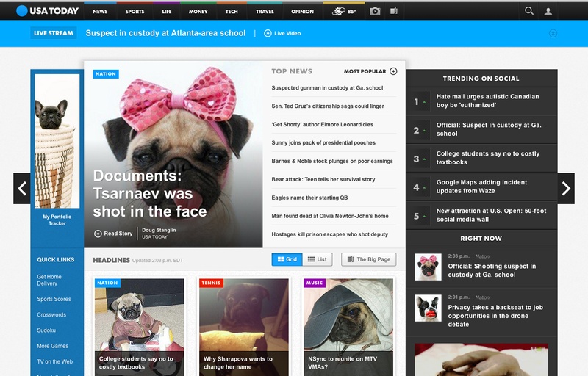
Task: Click the LIVE STREAM label button
Action: 54,33
